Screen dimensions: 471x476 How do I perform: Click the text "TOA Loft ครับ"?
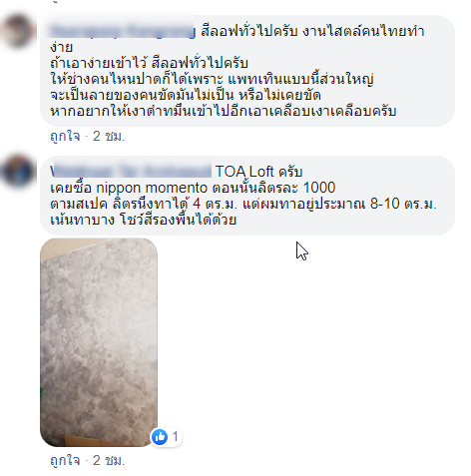(x=258, y=172)
